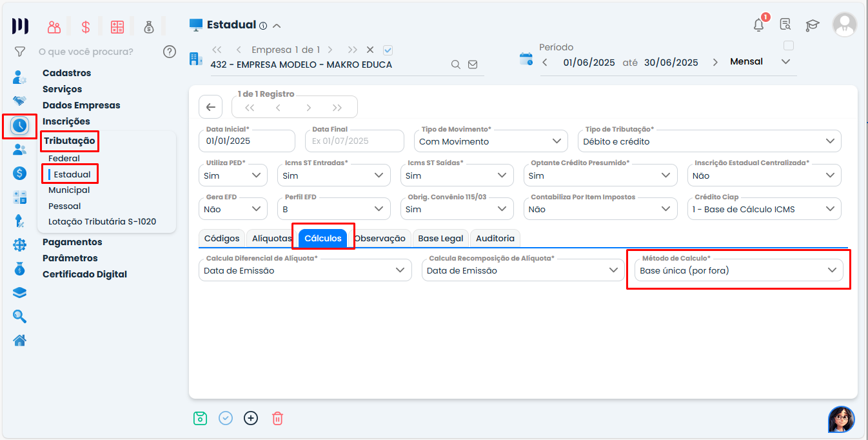The image size is (868, 440).
Task: Switch to Base Legal tab
Action: tap(440, 238)
